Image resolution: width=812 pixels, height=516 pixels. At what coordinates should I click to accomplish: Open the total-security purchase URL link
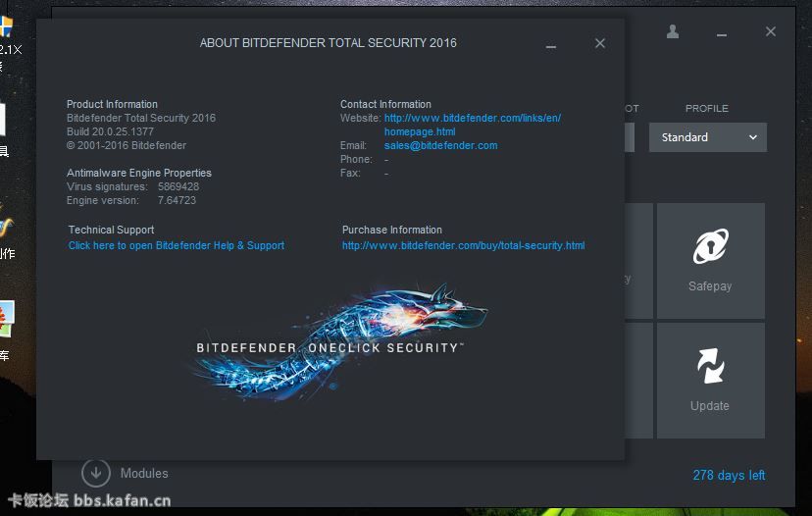tap(464, 245)
